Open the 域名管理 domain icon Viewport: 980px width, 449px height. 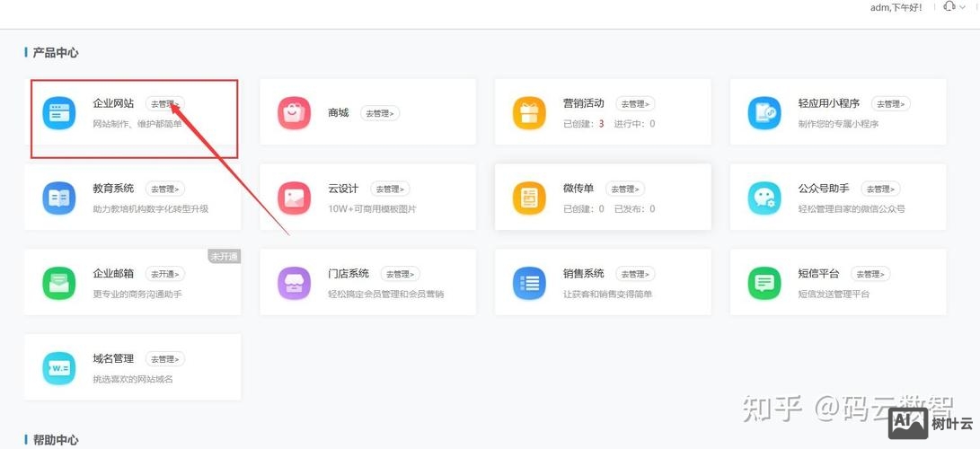(x=58, y=368)
